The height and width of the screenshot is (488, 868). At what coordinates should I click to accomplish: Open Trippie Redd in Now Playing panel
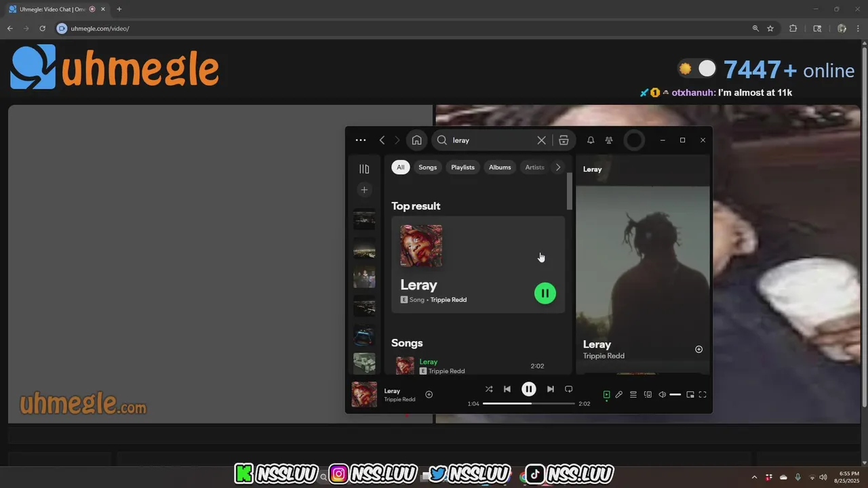pos(604,356)
